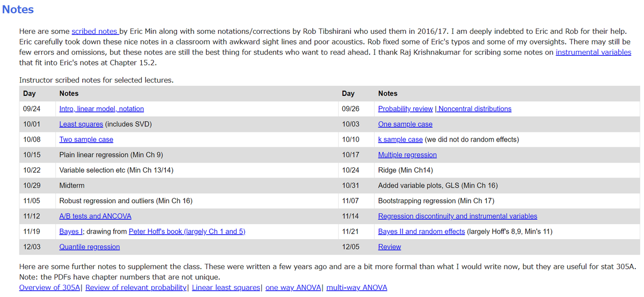Open the "Review" link for 12/05

[389, 247]
